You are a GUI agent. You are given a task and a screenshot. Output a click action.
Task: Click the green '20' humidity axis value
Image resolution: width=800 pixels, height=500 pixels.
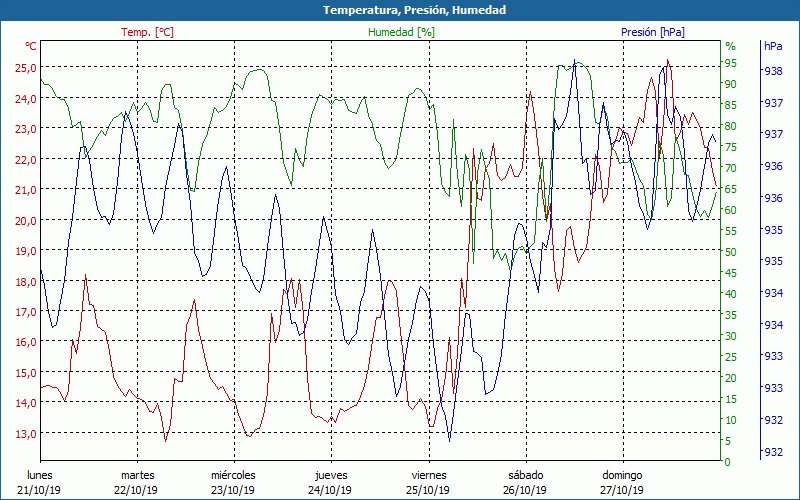[731, 378]
